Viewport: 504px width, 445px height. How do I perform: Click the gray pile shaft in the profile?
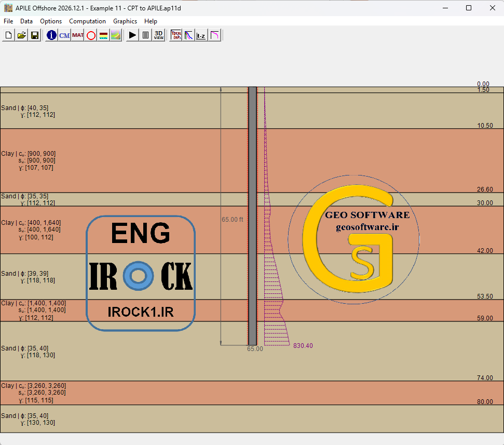[x=253, y=215]
